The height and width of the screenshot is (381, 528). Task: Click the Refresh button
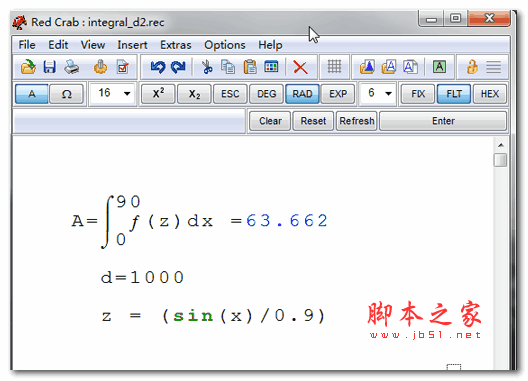pyautogui.click(x=357, y=121)
